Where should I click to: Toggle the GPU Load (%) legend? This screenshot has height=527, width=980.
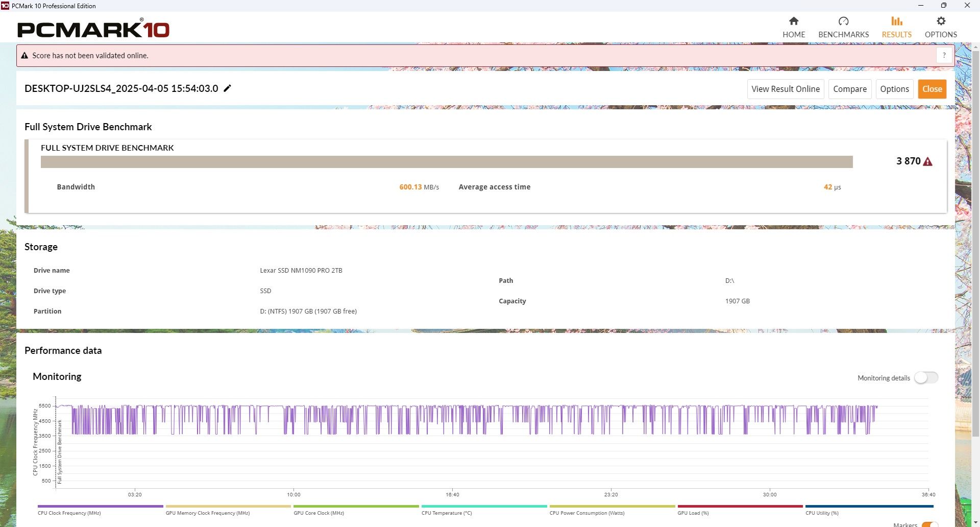[740, 510]
